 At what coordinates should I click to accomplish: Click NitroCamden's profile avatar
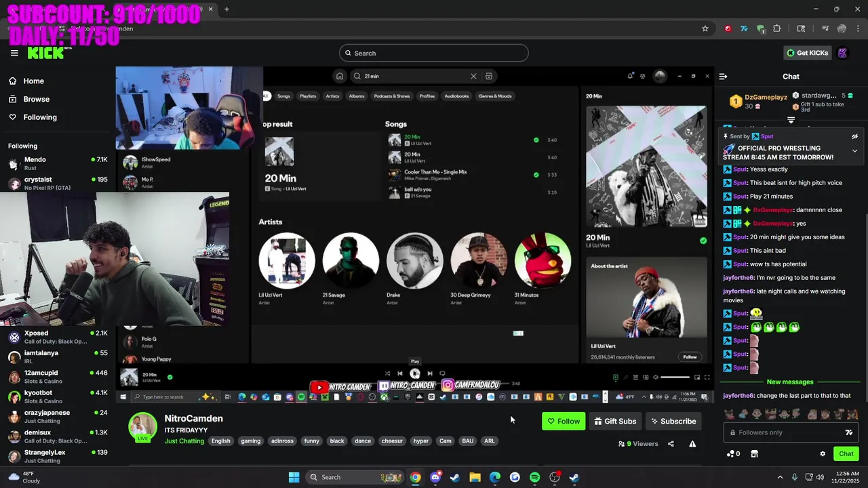[x=143, y=427]
